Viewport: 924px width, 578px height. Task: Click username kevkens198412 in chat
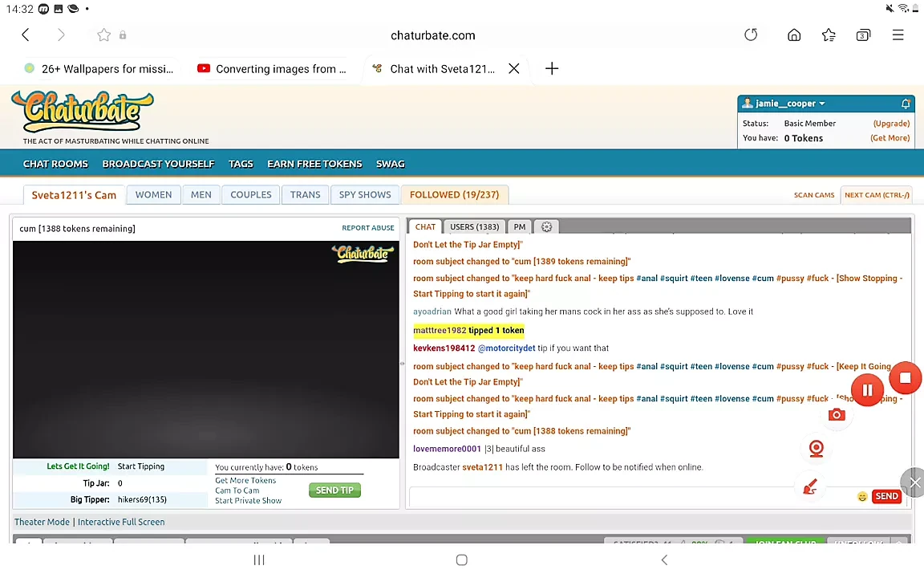click(x=444, y=348)
